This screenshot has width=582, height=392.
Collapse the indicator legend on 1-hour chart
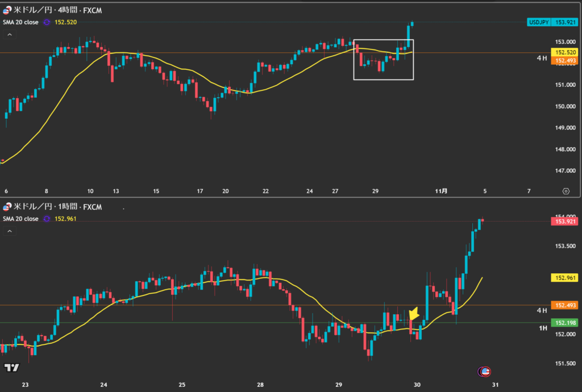click(x=9, y=231)
